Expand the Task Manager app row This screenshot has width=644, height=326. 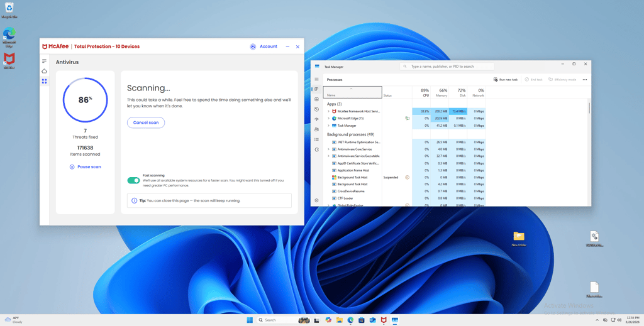[x=328, y=126]
